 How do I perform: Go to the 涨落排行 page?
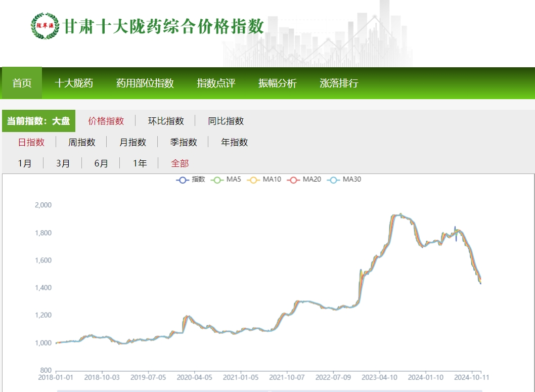340,83
